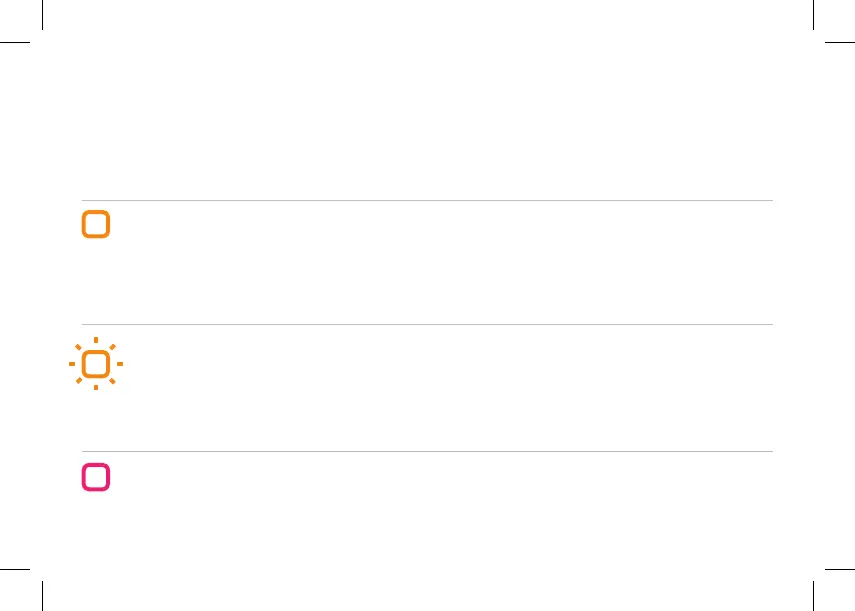This screenshot has height=611, width=855.
Task: Click the upper-left diagonal ray of glowing square
Action: pyautogui.click(x=79, y=347)
